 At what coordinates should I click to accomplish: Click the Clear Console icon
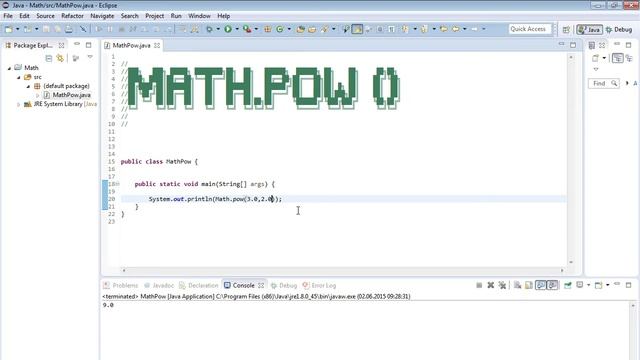(x=517, y=285)
